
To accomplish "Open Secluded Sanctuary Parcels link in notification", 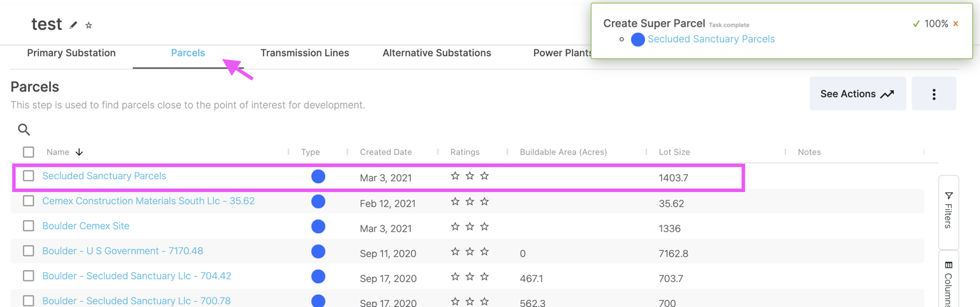I will tap(711, 39).
